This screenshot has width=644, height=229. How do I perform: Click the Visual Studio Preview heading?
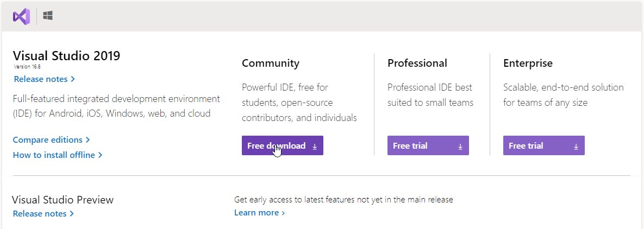tap(63, 200)
